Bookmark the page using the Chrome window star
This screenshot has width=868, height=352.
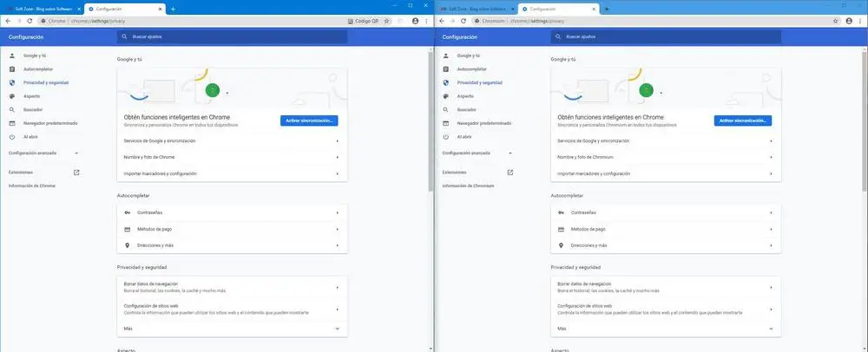tap(386, 21)
